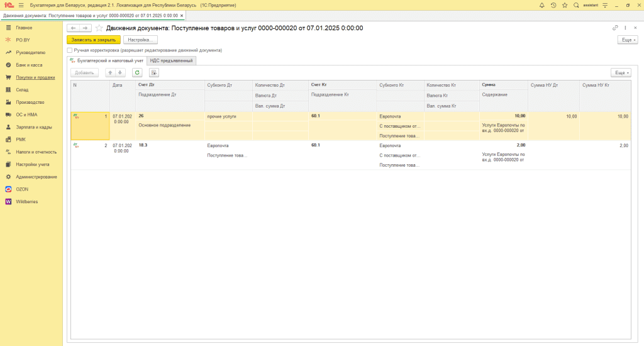Move row up arrow button
The width and height of the screenshot is (644, 346).
(110, 73)
